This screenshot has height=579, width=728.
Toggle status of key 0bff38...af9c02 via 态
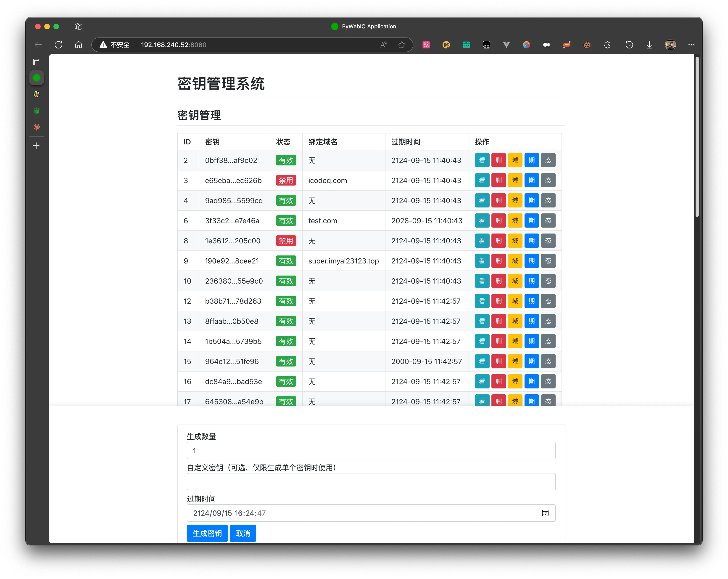[x=548, y=160]
